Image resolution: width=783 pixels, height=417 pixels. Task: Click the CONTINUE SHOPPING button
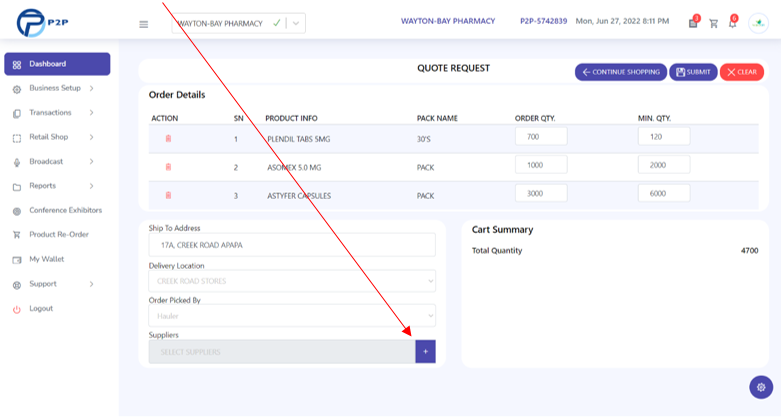click(x=621, y=72)
